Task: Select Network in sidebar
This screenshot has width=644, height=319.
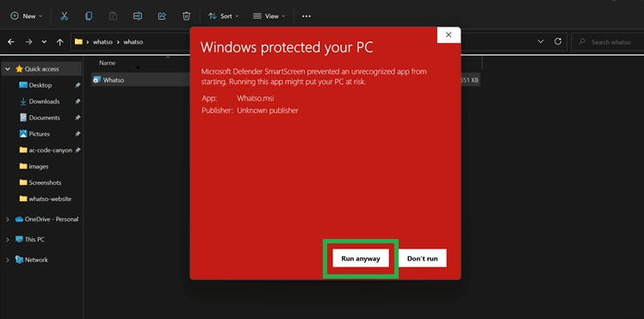Action: [x=36, y=260]
